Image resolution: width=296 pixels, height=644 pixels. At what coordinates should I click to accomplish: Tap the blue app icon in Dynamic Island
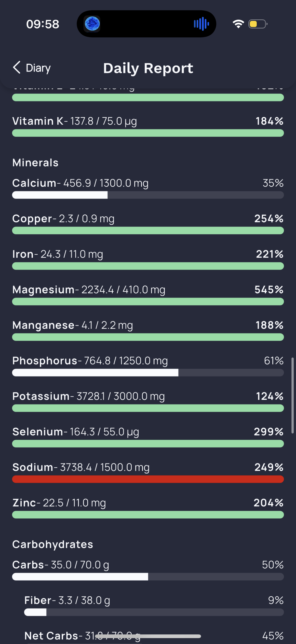click(x=92, y=24)
